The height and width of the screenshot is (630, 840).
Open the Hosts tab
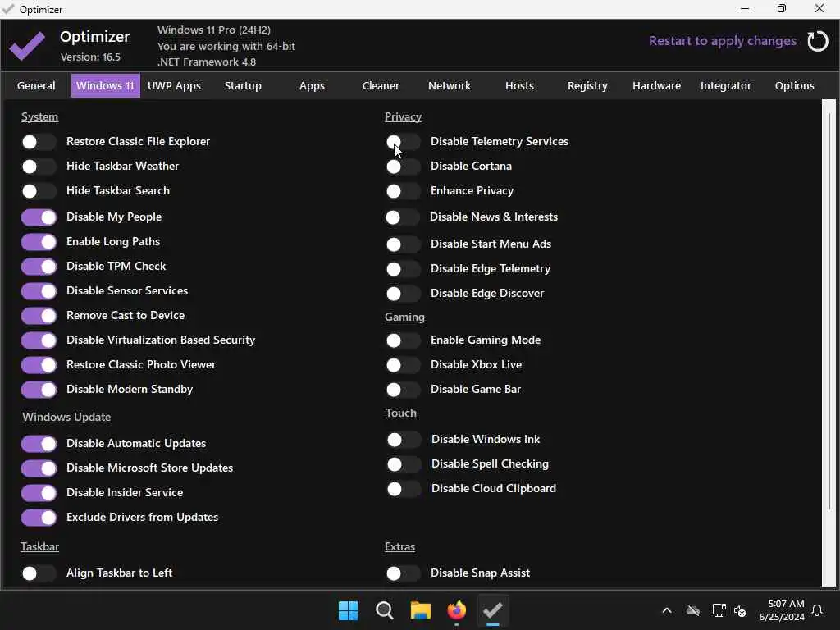(x=519, y=85)
